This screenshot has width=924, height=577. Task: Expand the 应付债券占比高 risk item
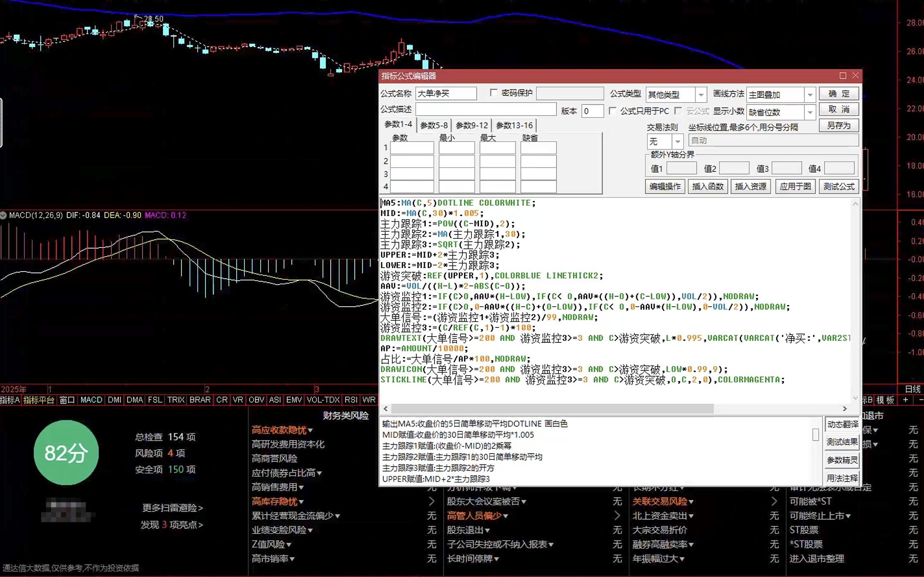[x=319, y=473]
